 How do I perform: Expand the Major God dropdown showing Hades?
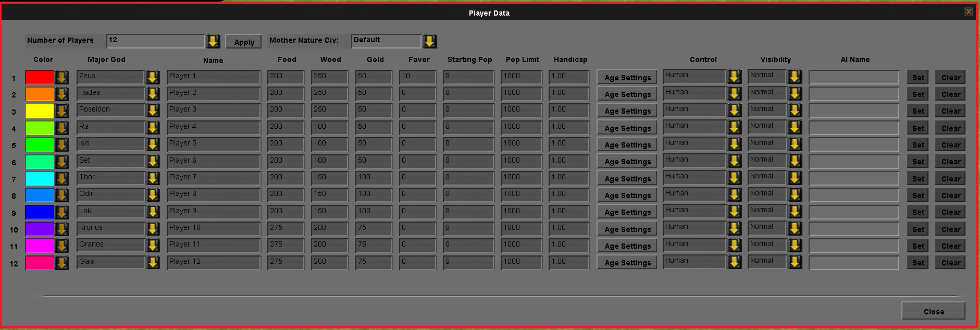(153, 94)
